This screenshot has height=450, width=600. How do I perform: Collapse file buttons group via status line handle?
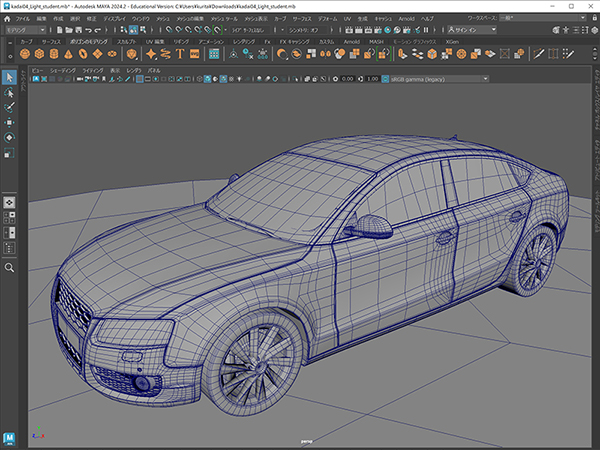coord(51,30)
